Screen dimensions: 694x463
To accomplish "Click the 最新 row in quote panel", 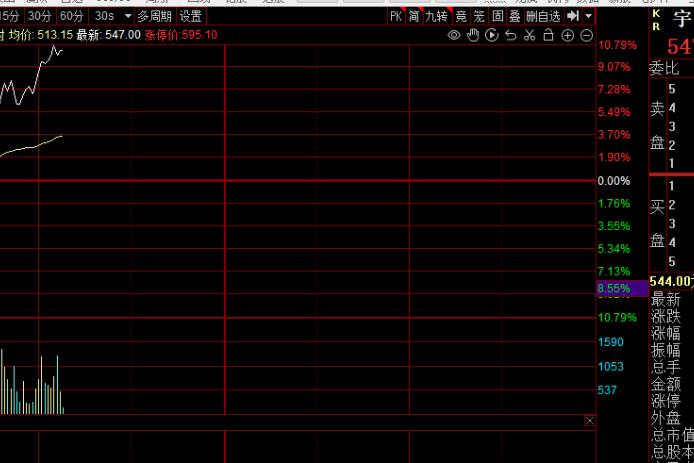I will coord(666,300).
